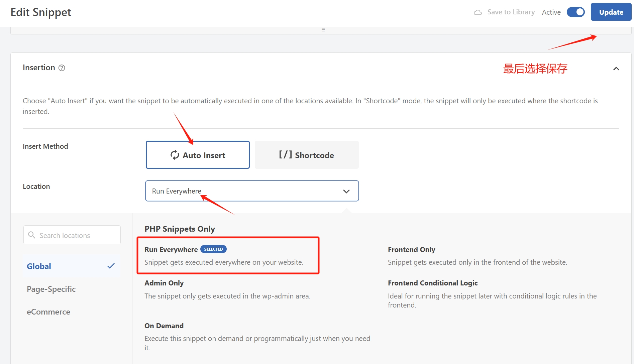Click the Insertion section title
This screenshot has height=364, width=634.
pyautogui.click(x=39, y=68)
